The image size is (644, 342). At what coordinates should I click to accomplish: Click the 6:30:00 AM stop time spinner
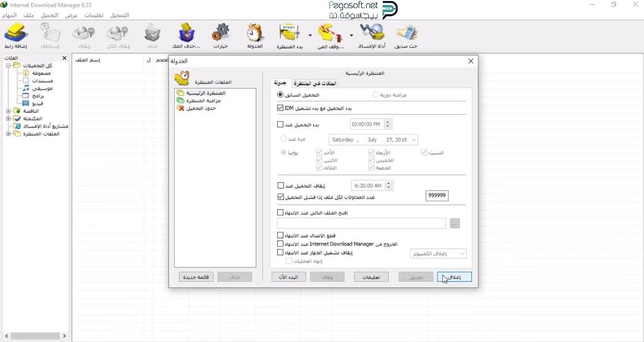coord(389,186)
